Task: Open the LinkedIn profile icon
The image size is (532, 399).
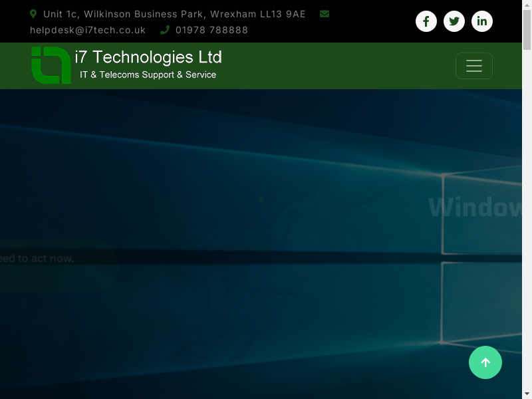Action: point(482,21)
